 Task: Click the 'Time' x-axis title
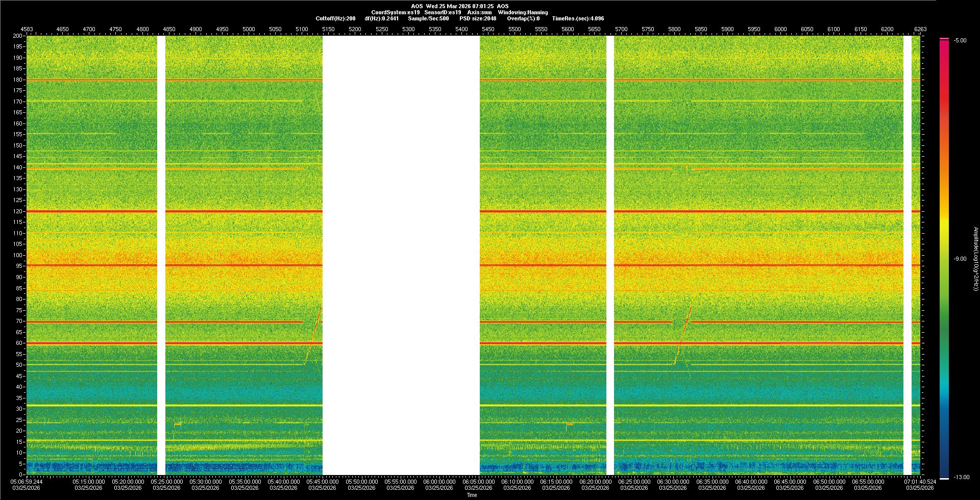pyautogui.click(x=472, y=495)
